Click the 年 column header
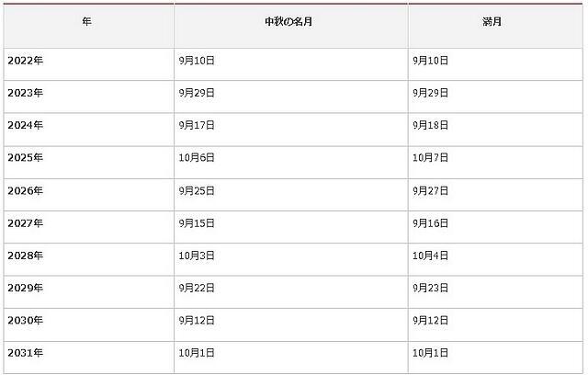The height and width of the screenshot is (375, 588). coord(86,22)
